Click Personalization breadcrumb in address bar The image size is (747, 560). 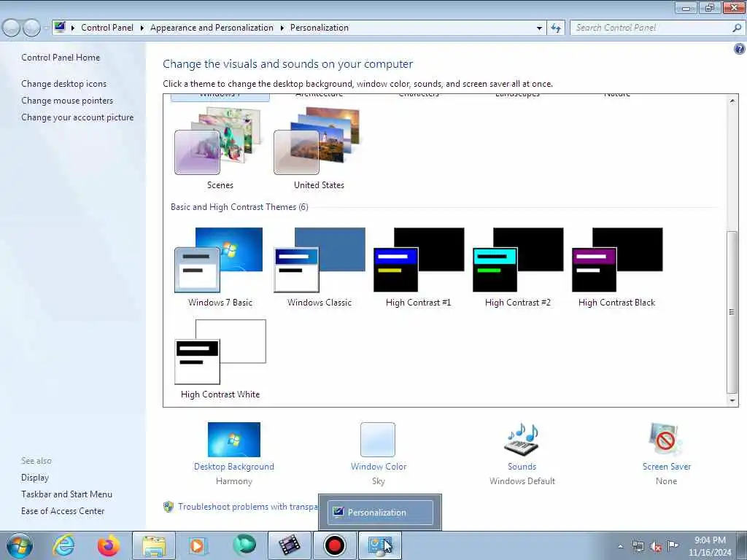coord(320,28)
